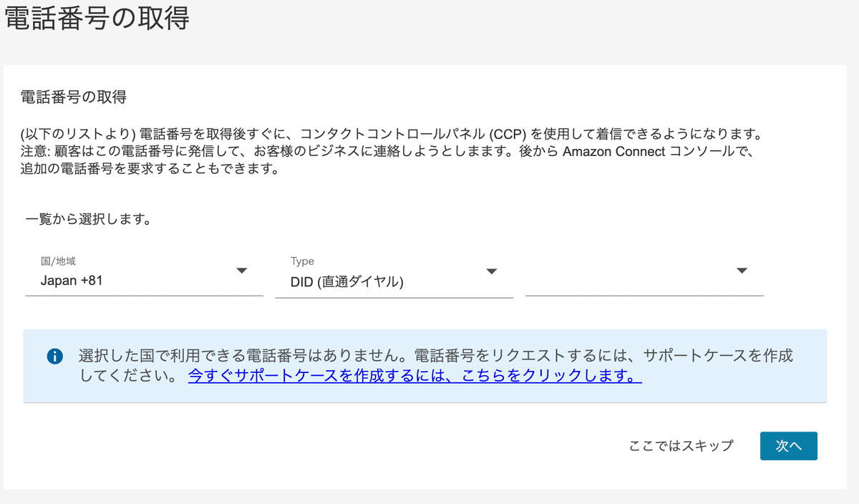The image size is (859, 504).
Task: Open the Type dropdown arrow
Action: [x=491, y=271]
